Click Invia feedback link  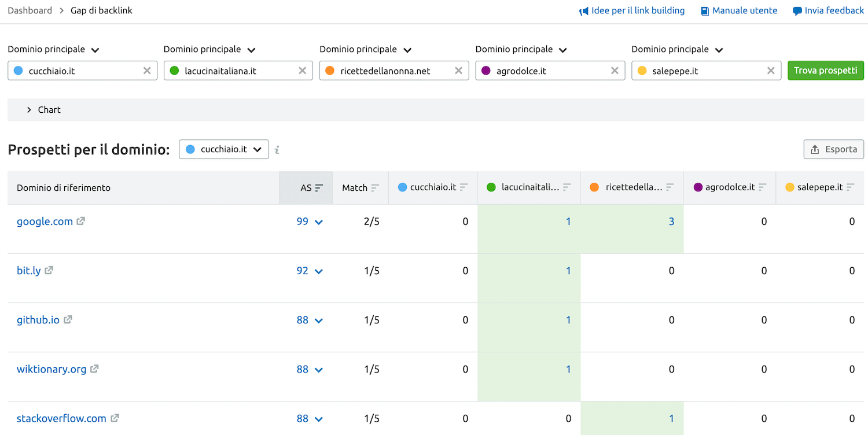tap(834, 10)
